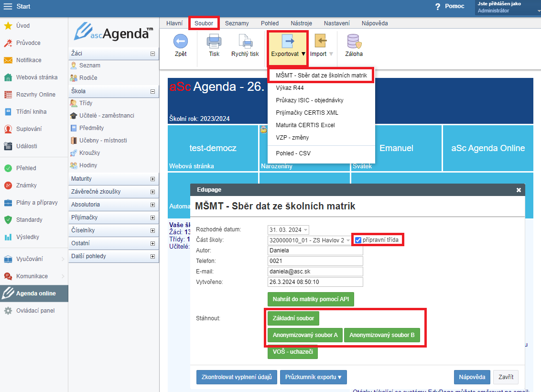541x392 pixels.
Task: Download Anonymizovaný soubor A
Action: pyautogui.click(x=305, y=335)
